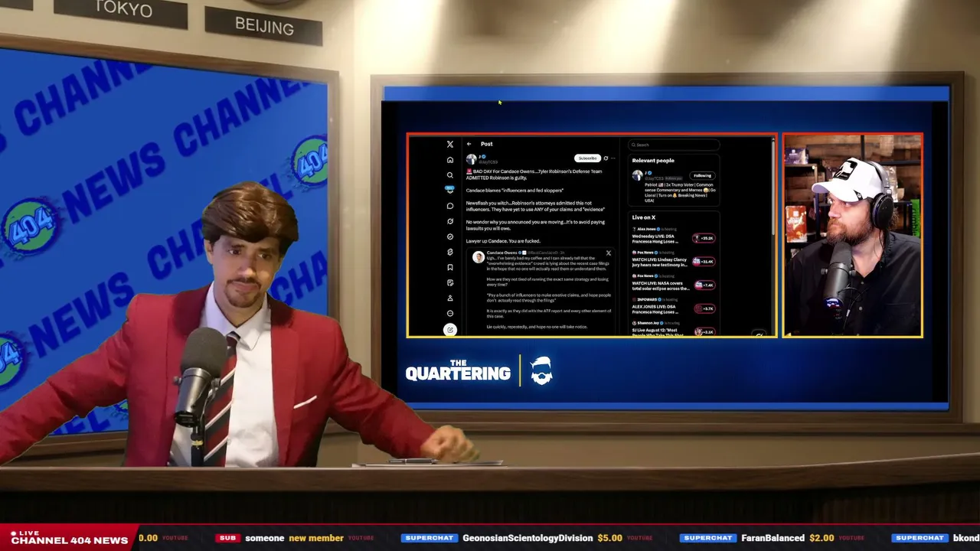
Task: Click the Grok icon beside Subscribe
Action: point(606,158)
